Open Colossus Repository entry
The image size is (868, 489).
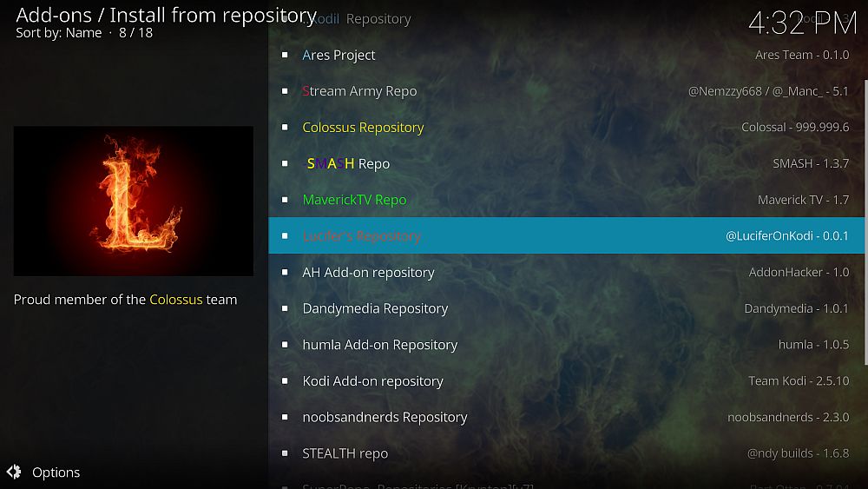(566, 128)
